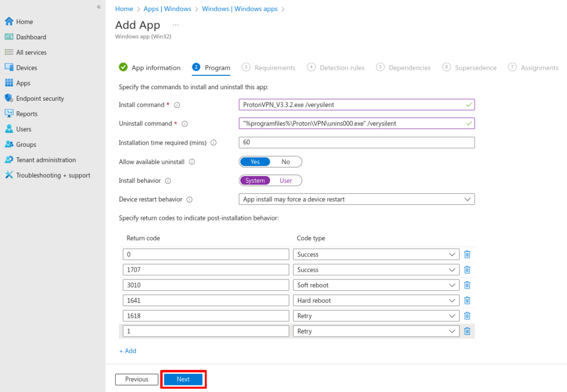
Task: Open the Assignments step tab
Action: (x=533, y=68)
